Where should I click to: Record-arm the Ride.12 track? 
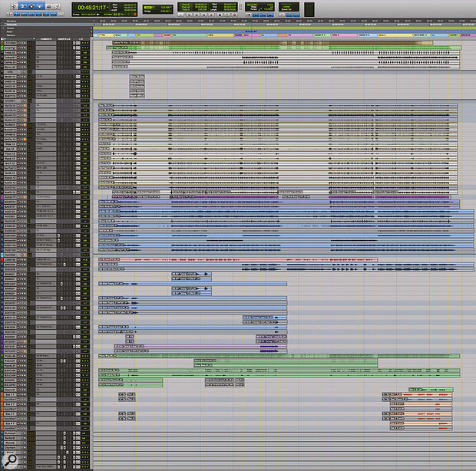18,144
